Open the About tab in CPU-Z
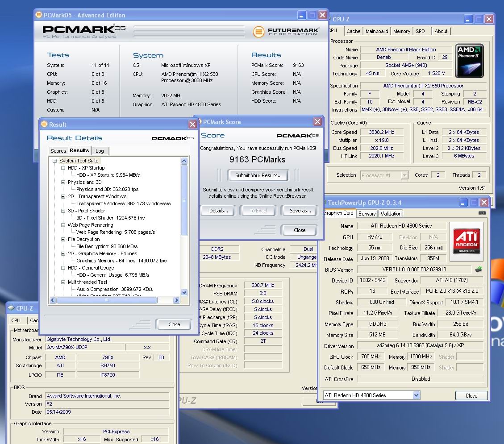Image resolution: width=504 pixels, height=444 pixels. click(x=441, y=31)
